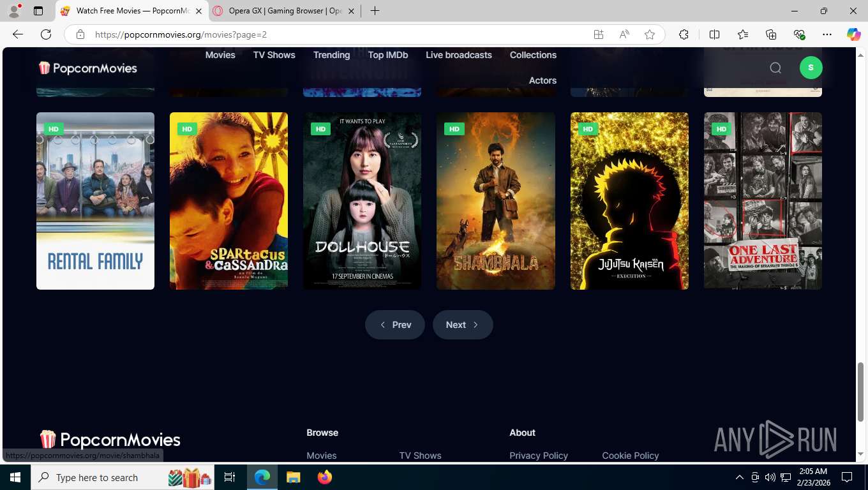
Task: Go to next page with Next button
Action: pos(463,325)
